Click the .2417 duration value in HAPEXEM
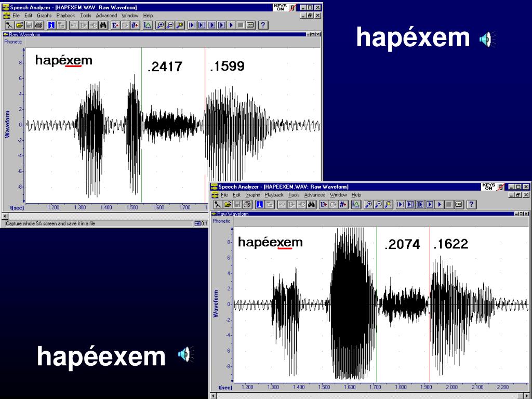This screenshot has width=532, height=399. 165,66
